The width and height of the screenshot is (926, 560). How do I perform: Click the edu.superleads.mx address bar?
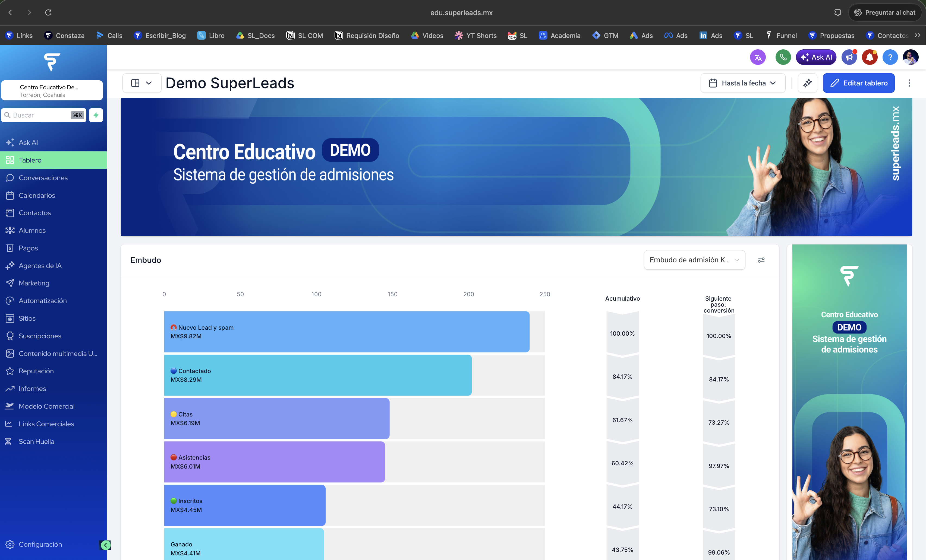pos(461,12)
